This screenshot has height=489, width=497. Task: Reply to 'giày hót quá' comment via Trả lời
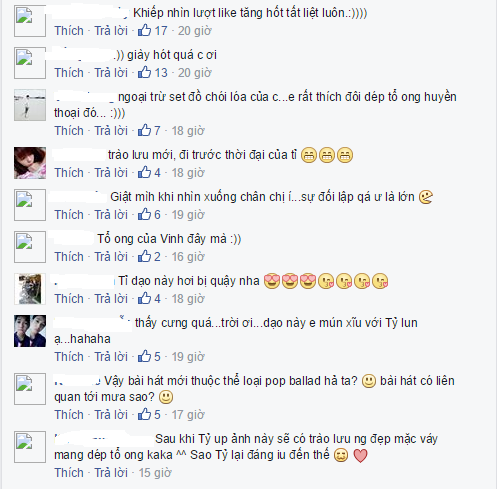[x=111, y=73]
